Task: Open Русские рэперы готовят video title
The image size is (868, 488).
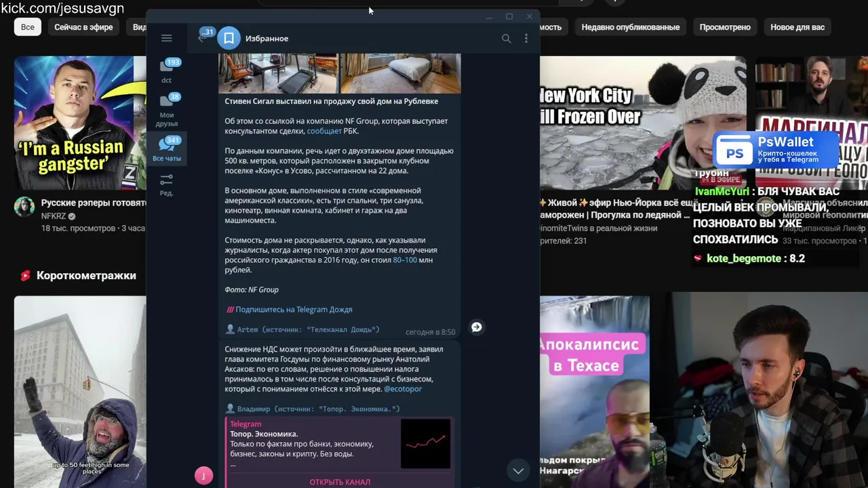Action: point(94,203)
